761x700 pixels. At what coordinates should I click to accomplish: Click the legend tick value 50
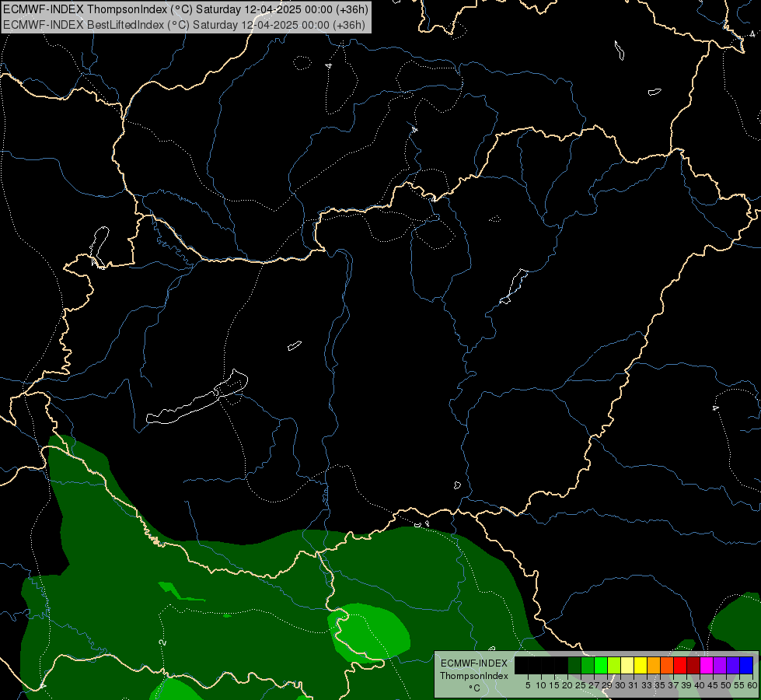click(x=725, y=685)
